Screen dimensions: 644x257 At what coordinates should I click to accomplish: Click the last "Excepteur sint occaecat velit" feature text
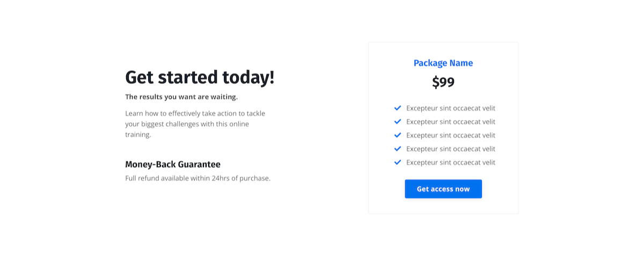click(451, 162)
